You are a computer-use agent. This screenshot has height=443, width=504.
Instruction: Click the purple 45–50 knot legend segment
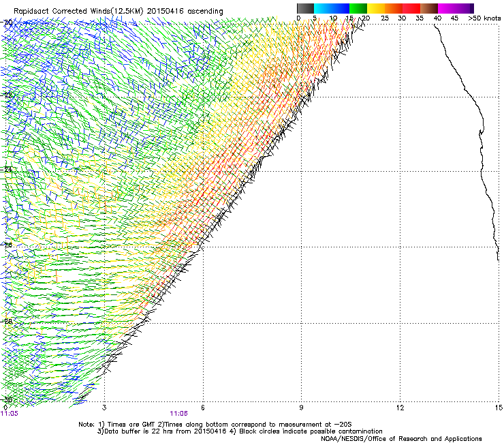[x=464, y=8]
